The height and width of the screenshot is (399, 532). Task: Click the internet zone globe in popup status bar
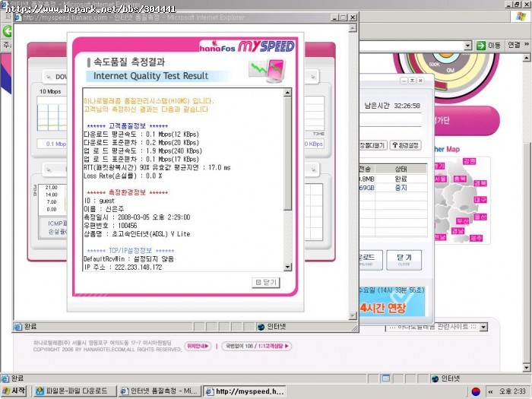tap(261, 327)
